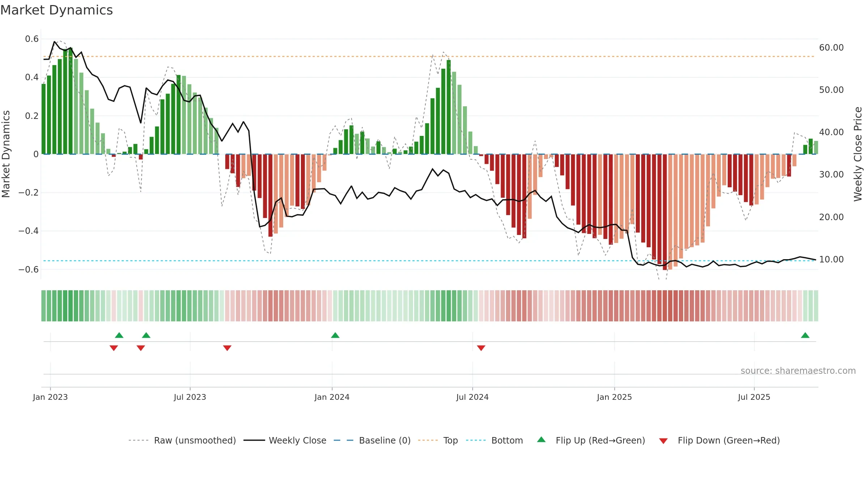Click the Weekly Close Price axis title
Screen dimensions: 868x488
tap(858, 154)
